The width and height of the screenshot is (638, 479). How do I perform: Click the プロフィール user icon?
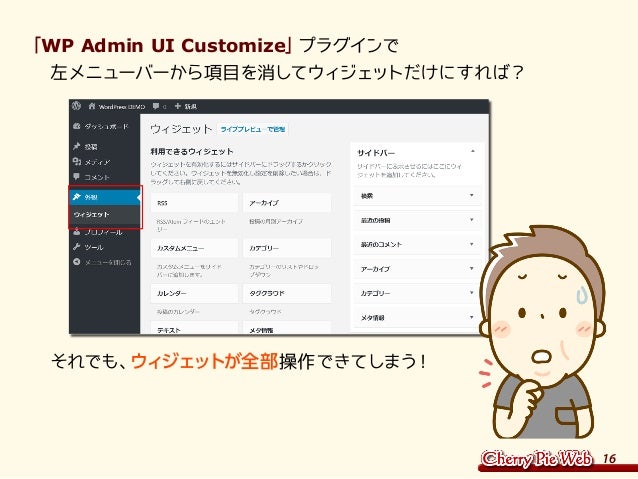point(76,232)
